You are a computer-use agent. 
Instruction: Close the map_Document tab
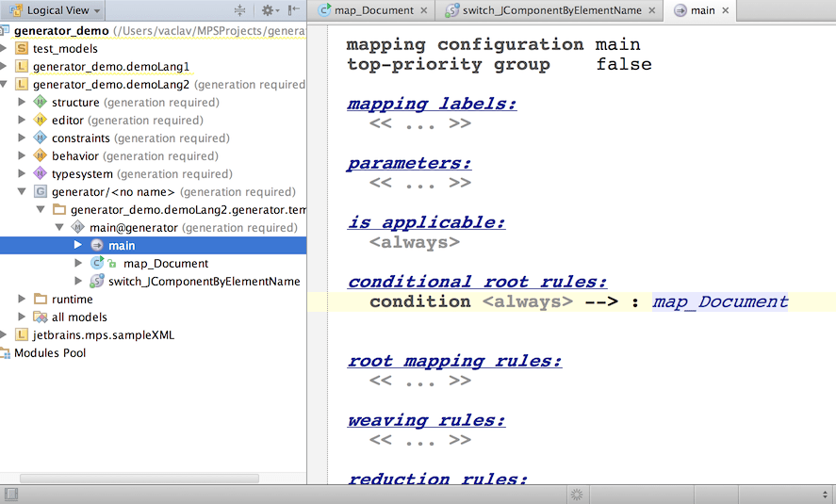click(x=424, y=10)
